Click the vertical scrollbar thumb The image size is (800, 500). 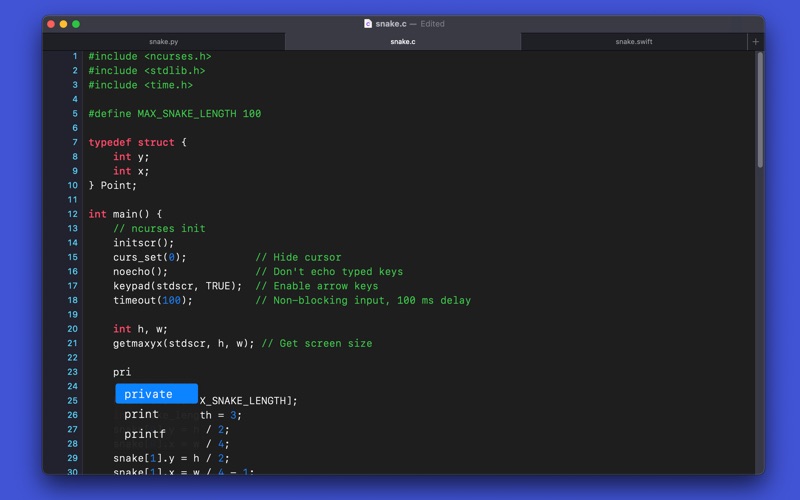[x=759, y=110]
